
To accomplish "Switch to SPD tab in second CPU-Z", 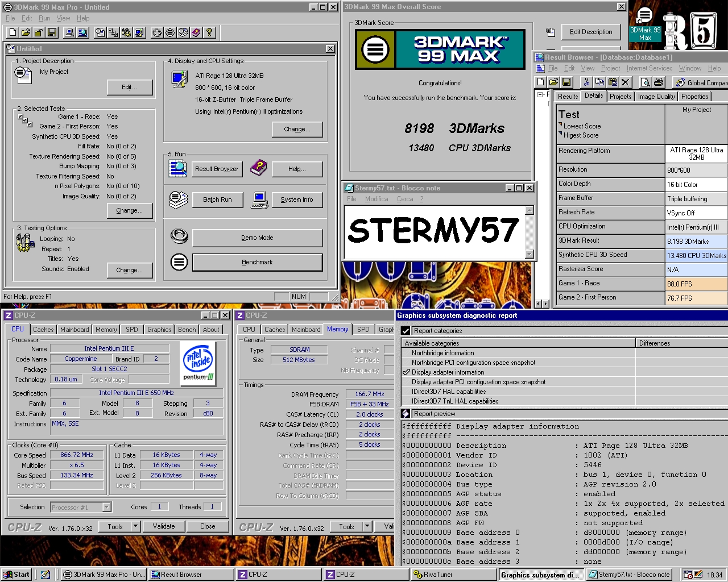I will [363, 330].
